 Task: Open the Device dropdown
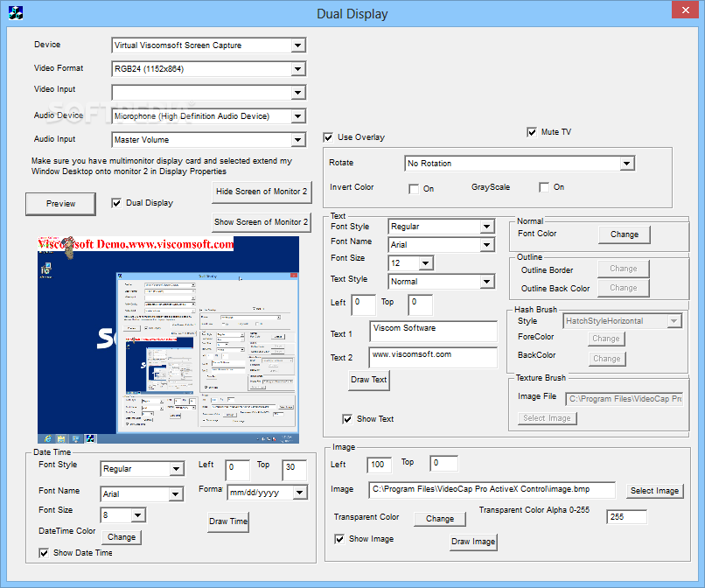click(x=297, y=45)
